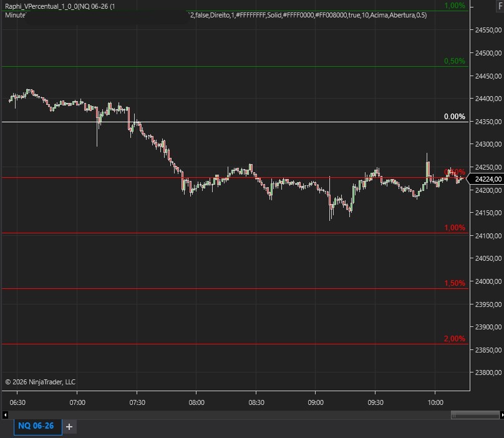Image resolution: width=504 pixels, height=438 pixels.
Task: Select the green 1,00% level label
Action: pyautogui.click(x=454, y=6)
